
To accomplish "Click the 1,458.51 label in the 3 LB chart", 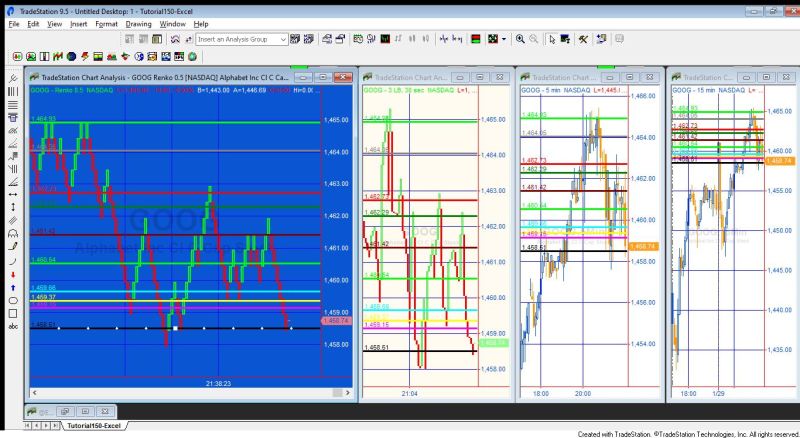I will pos(377,348).
